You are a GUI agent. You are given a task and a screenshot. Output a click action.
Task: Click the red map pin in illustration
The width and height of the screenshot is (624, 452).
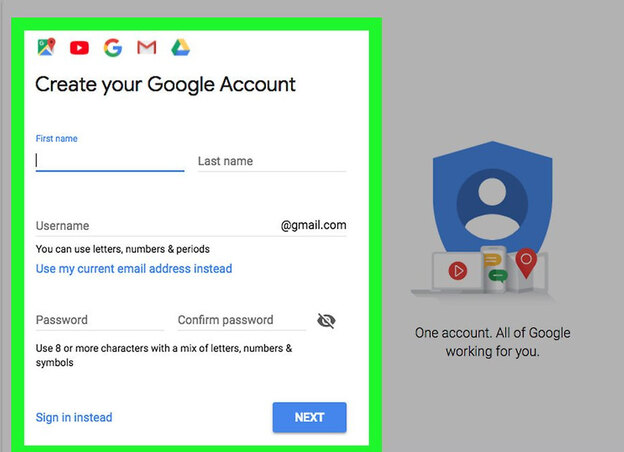[x=526, y=263]
